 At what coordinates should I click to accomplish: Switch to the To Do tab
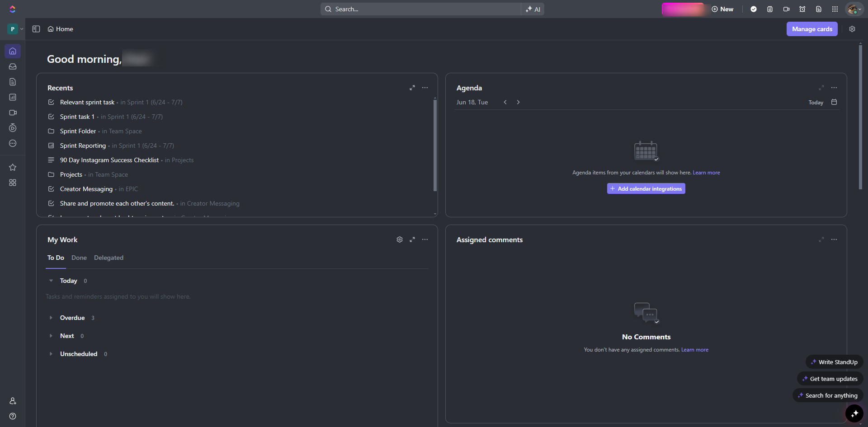[56, 258]
